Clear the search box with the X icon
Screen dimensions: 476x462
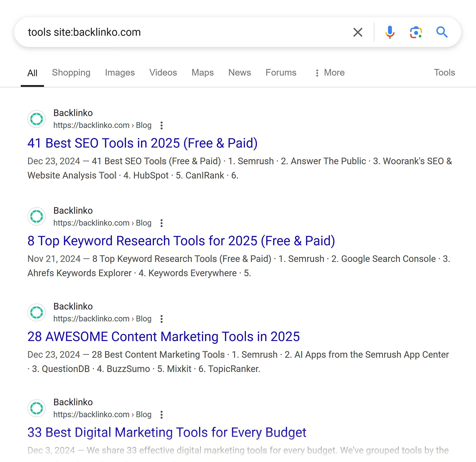pyautogui.click(x=358, y=32)
